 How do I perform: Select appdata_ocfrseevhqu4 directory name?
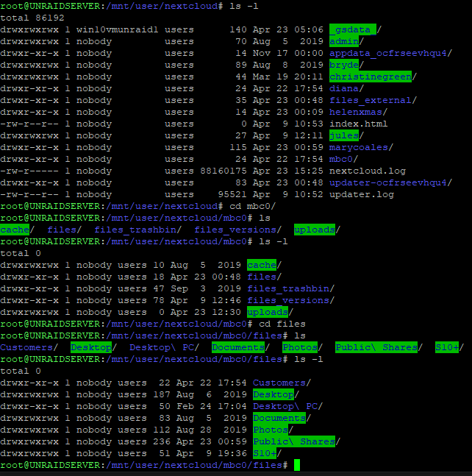click(x=388, y=54)
